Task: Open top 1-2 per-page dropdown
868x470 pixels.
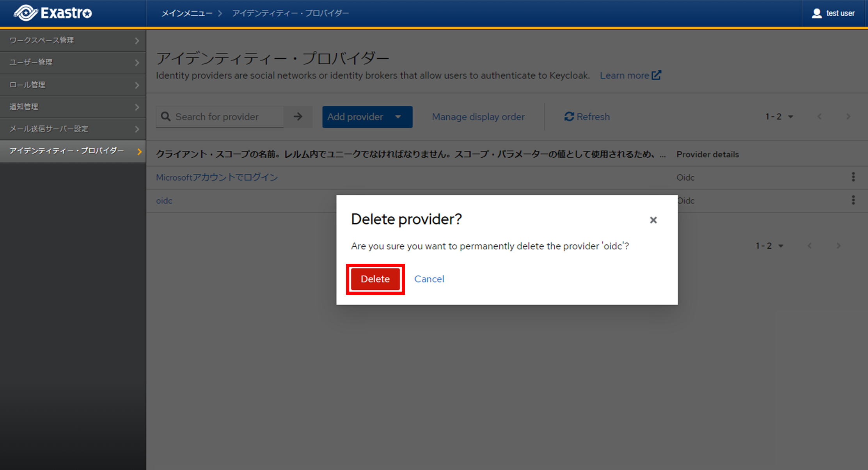Action: 779,117
